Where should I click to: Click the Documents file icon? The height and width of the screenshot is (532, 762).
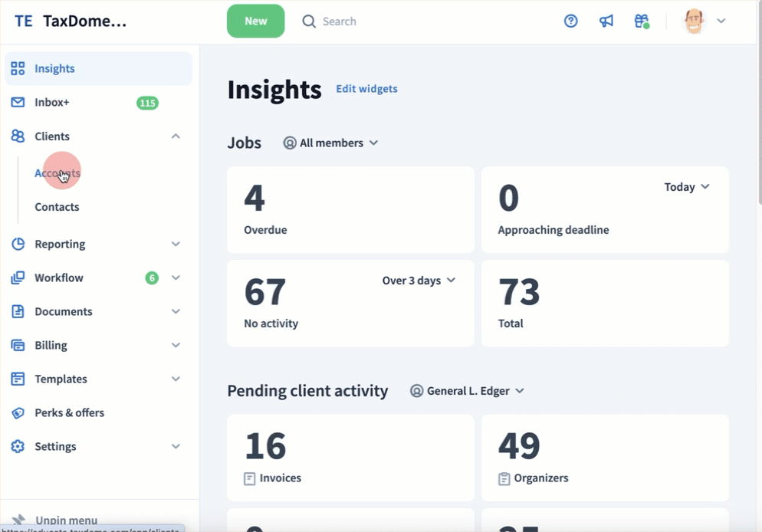click(18, 311)
